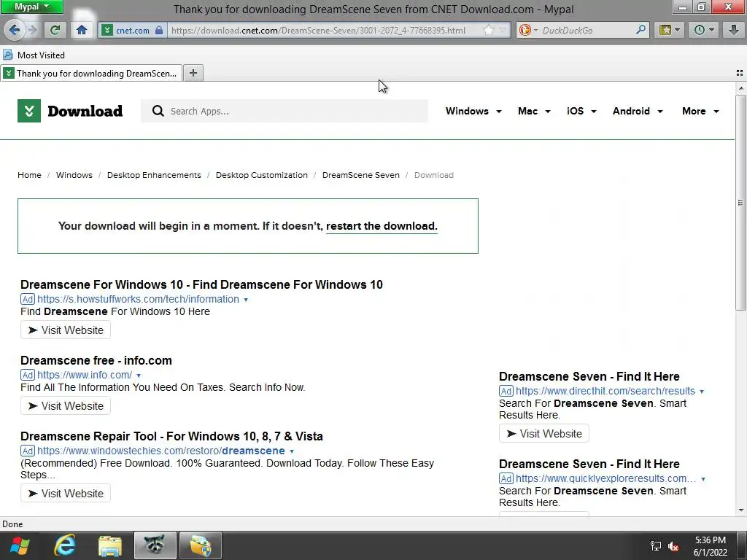
Task: Select the Mypal raccoon taskbar icon
Action: (155, 545)
